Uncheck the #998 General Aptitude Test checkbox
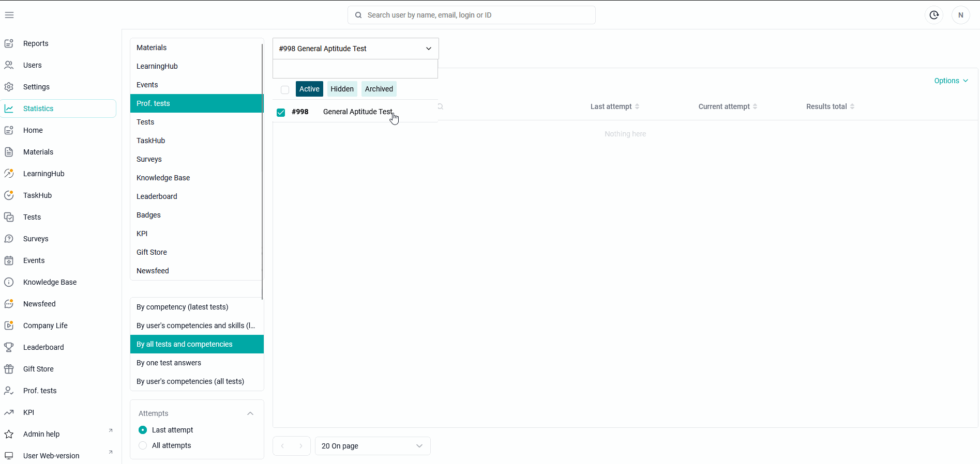Screen dimensions: 980x464 281,112
